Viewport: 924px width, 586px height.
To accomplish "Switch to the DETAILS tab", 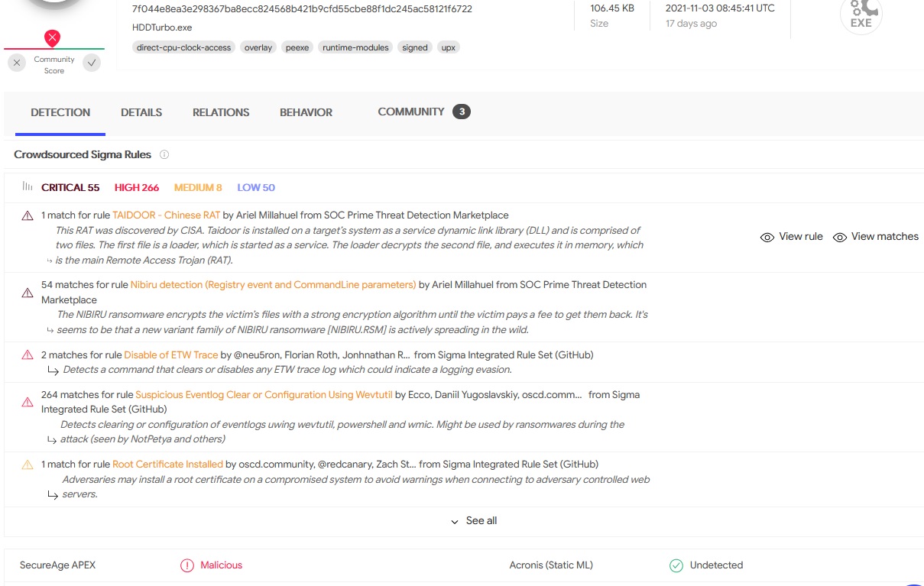I will pyautogui.click(x=141, y=112).
